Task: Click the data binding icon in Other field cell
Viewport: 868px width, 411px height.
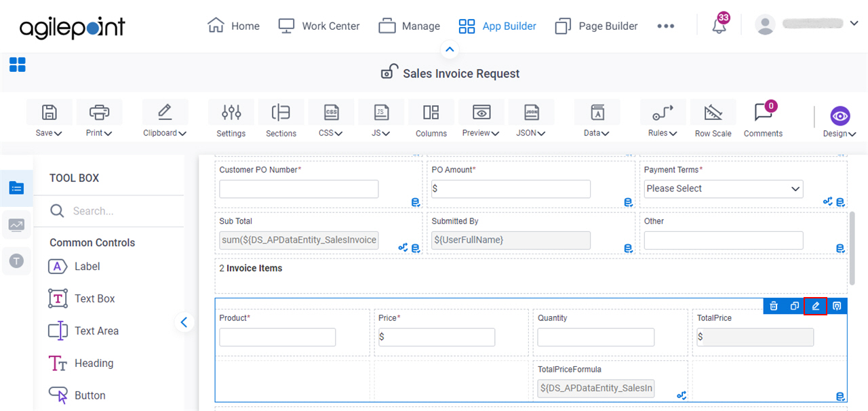Action: (840, 248)
